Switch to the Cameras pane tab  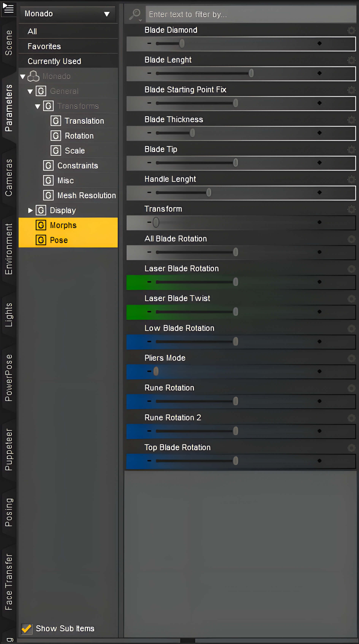point(9,178)
